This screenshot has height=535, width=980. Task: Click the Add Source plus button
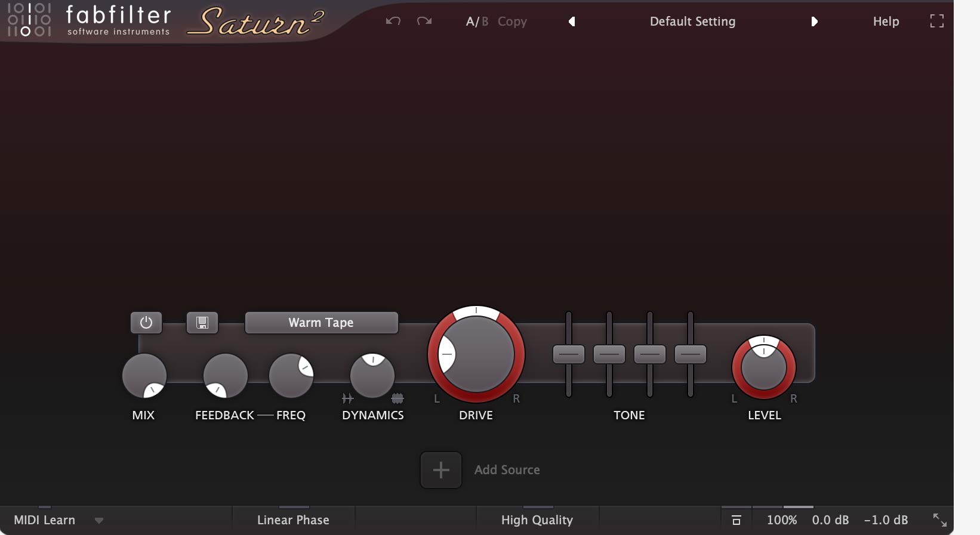point(440,470)
